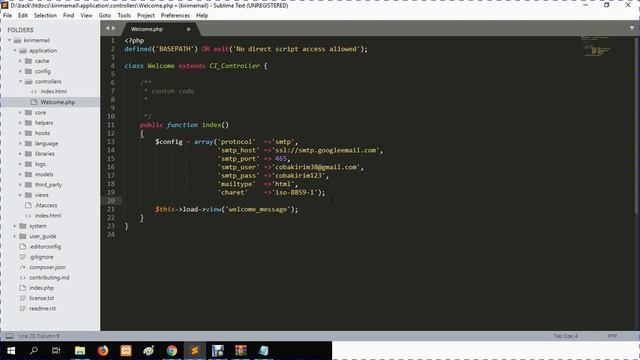
Task: Close the Welcome.php tab using its dot
Action: [189, 29]
